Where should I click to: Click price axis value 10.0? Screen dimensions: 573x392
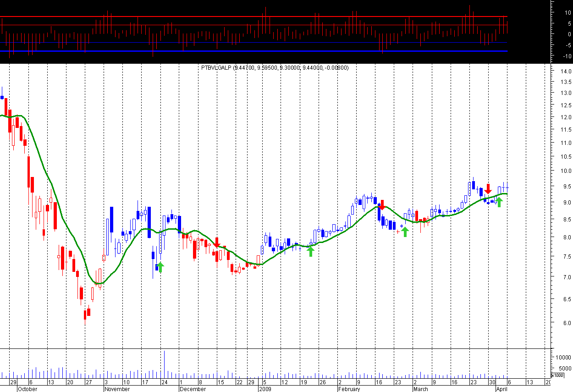565,171
